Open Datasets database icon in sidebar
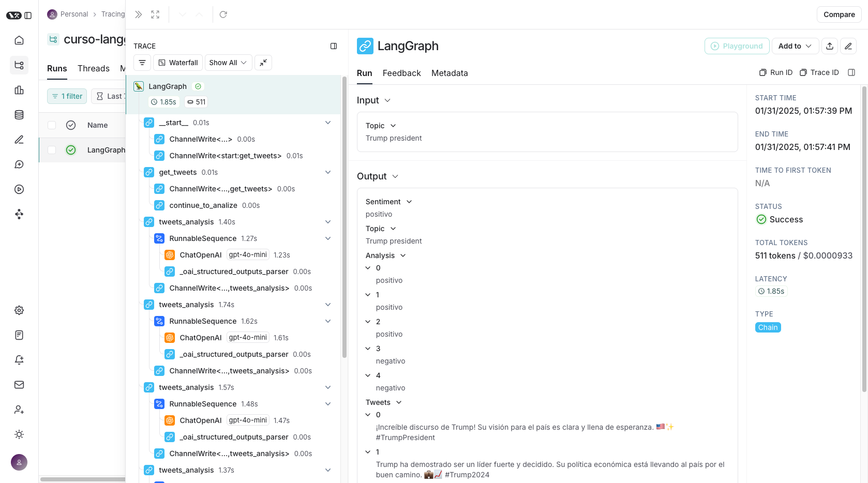 click(19, 115)
